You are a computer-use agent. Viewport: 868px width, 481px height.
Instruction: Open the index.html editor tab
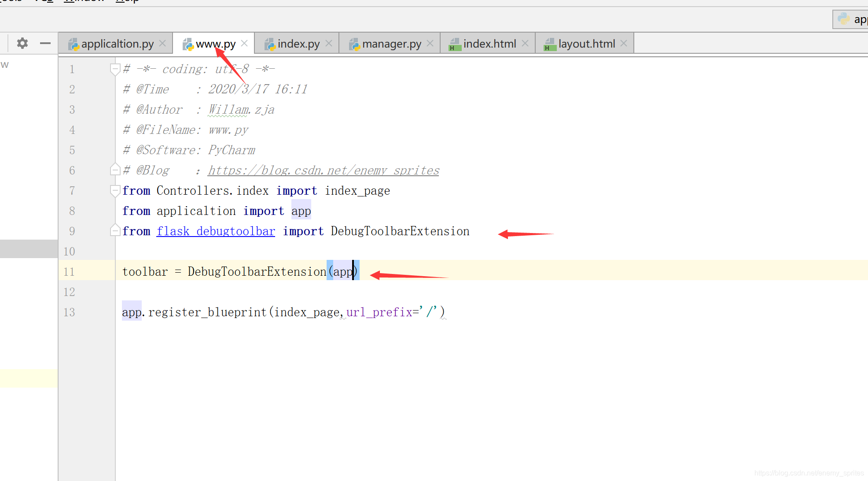(x=489, y=44)
